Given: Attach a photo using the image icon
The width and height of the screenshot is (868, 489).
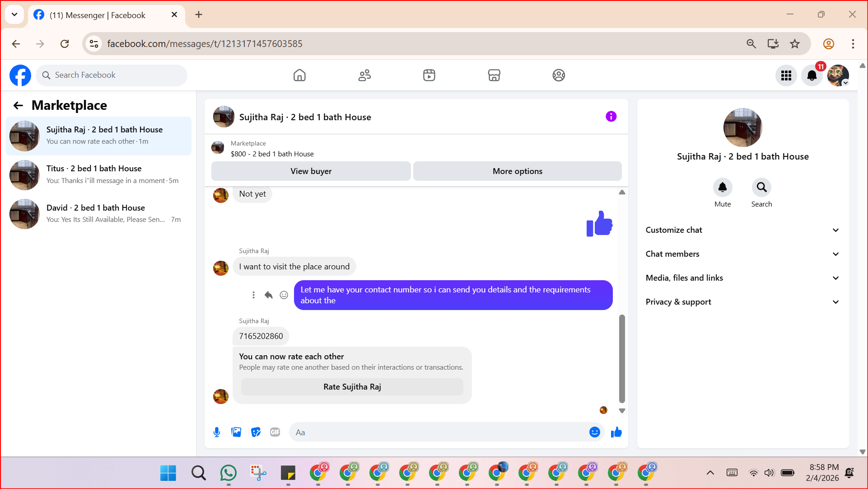Looking at the screenshot, I should point(236,432).
